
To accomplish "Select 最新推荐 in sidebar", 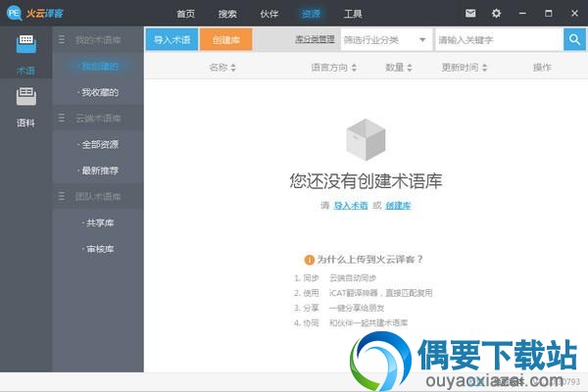I will pos(98,171).
